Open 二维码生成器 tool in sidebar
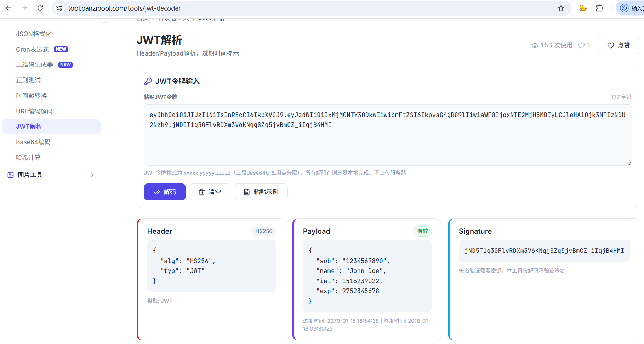The image size is (644, 344). tap(34, 65)
